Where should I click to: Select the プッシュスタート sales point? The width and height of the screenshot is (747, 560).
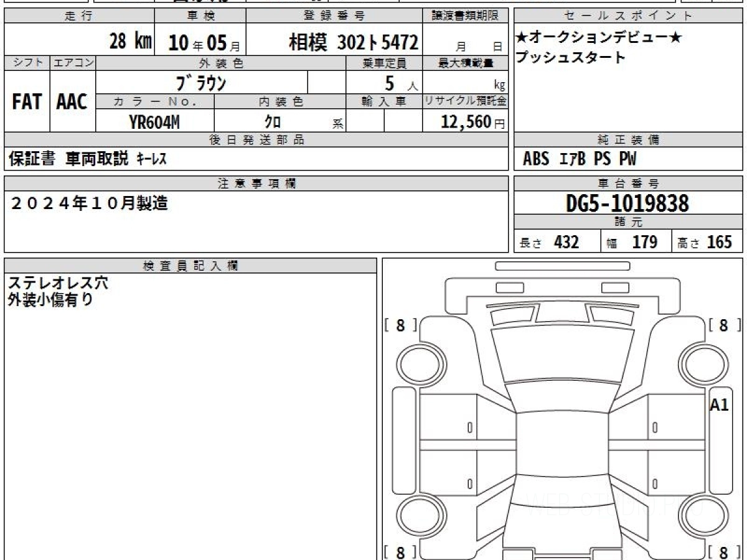click(x=570, y=57)
